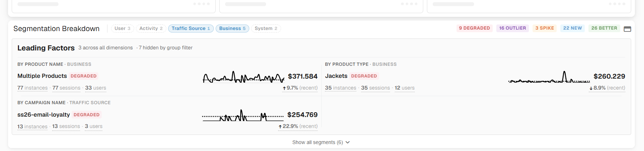Click the $371.584 value
Image resolution: width=644 pixels, height=151 pixels.
tap(303, 76)
